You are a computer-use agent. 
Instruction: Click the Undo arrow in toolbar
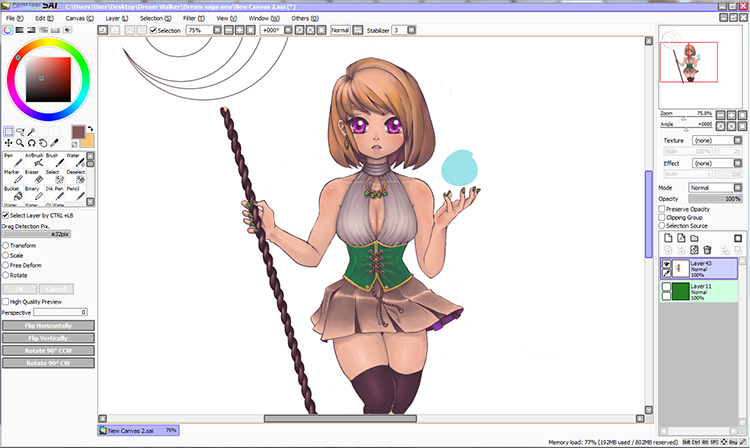click(105, 31)
